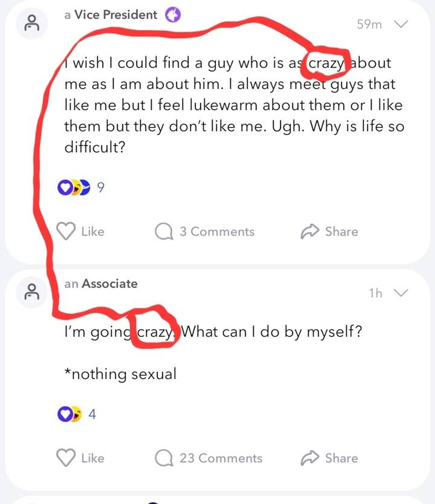Click the 59m timestamp on the first post

point(369,24)
